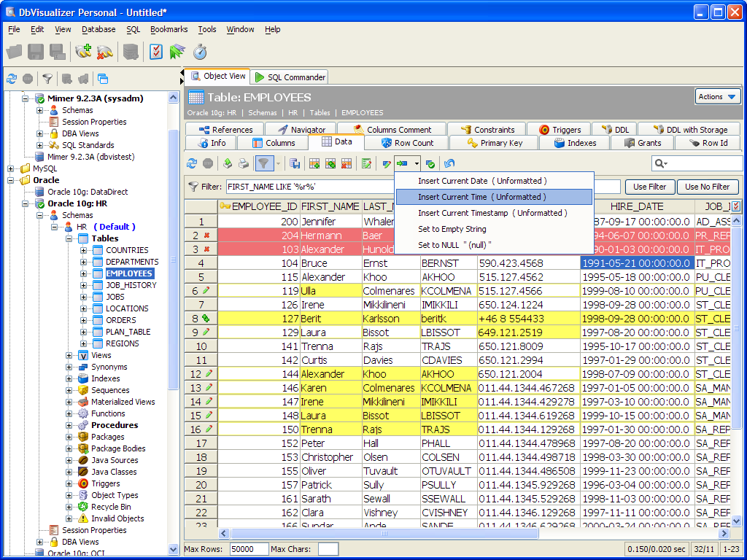Screen dimensions: 747x560
Task: Click the HIRE_DATE column header
Action: (637, 206)
